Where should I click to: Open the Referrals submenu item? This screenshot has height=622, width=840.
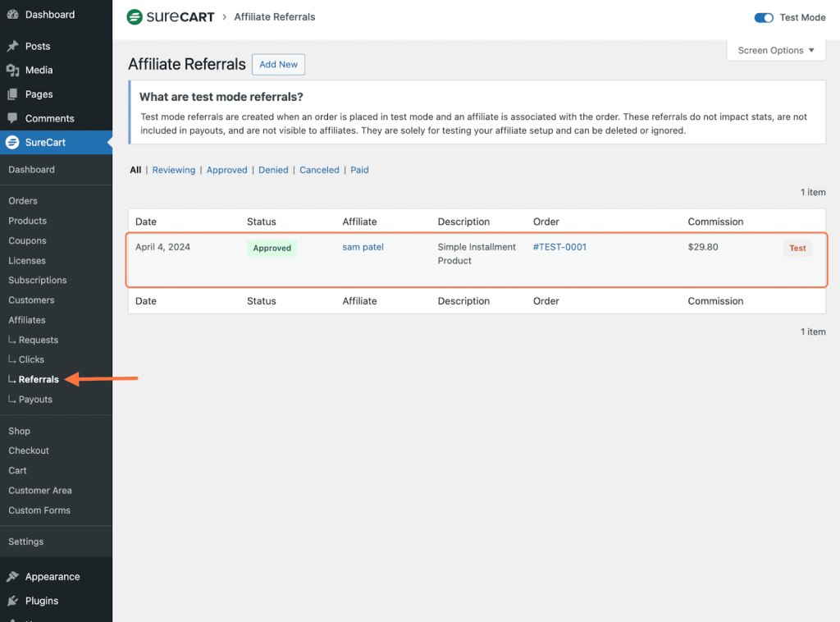[x=39, y=379]
